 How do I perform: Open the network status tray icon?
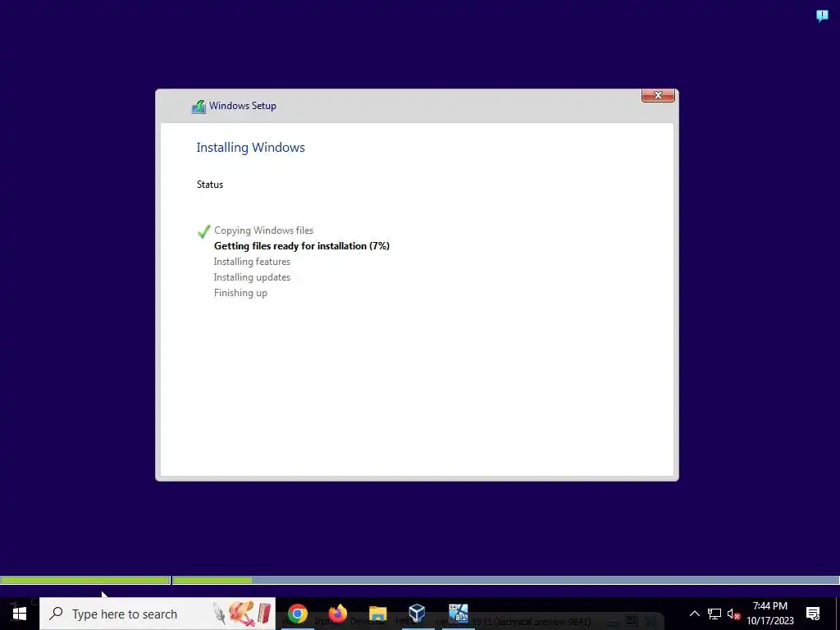(x=714, y=614)
